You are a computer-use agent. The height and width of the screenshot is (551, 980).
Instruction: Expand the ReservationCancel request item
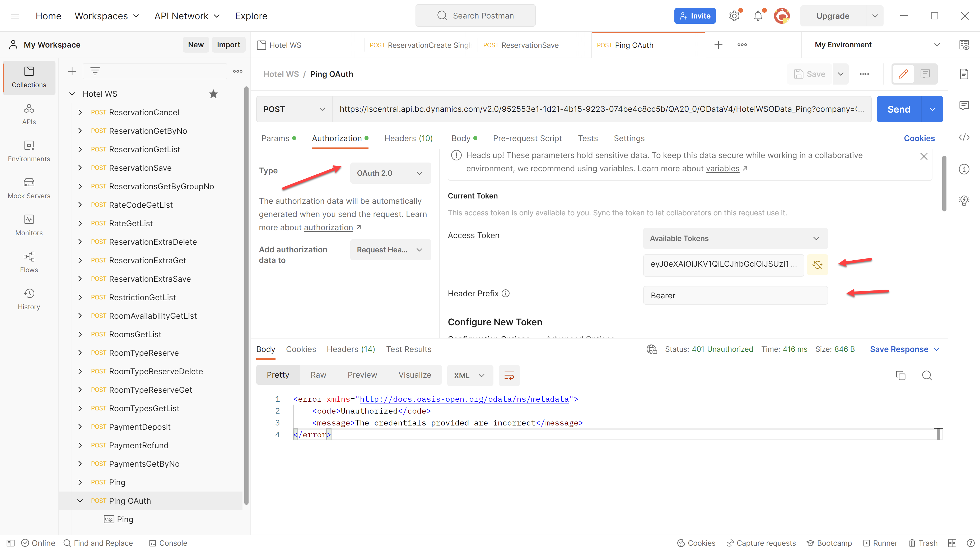pos(80,112)
